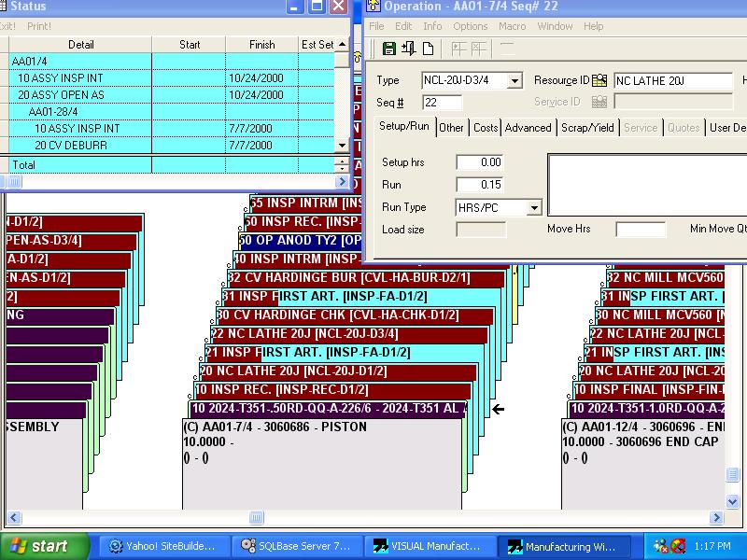Open the Options menu in Operation window
The height and width of the screenshot is (560, 747).
coord(470,26)
